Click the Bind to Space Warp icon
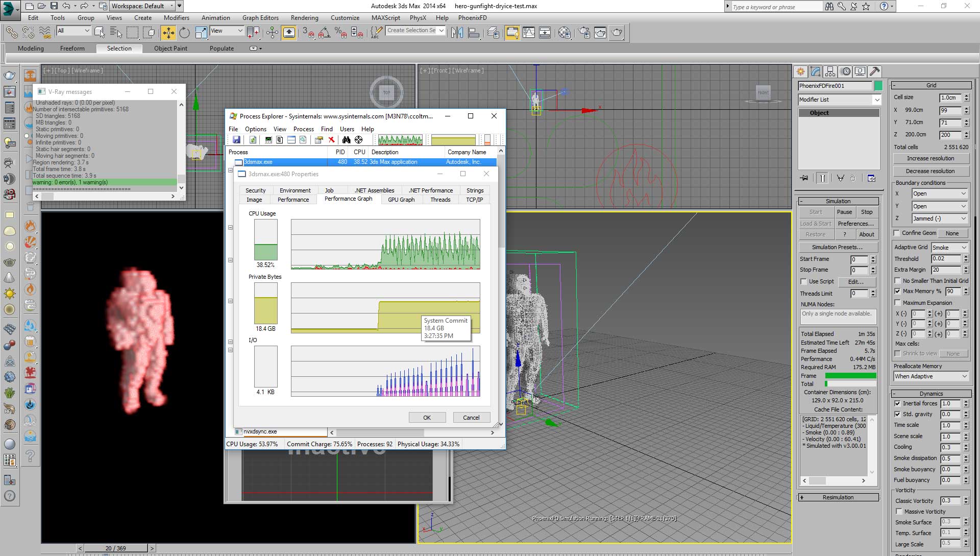 point(45,33)
